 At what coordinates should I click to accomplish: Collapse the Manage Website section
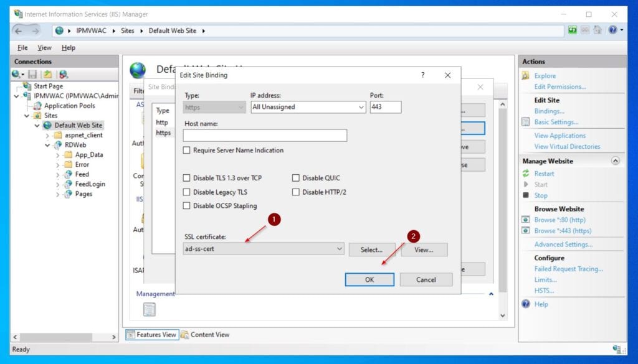point(615,161)
